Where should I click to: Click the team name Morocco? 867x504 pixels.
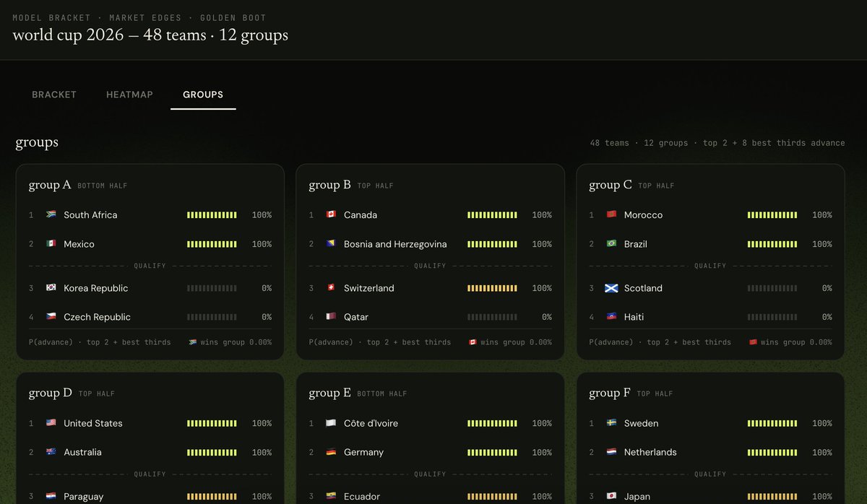pyautogui.click(x=643, y=215)
